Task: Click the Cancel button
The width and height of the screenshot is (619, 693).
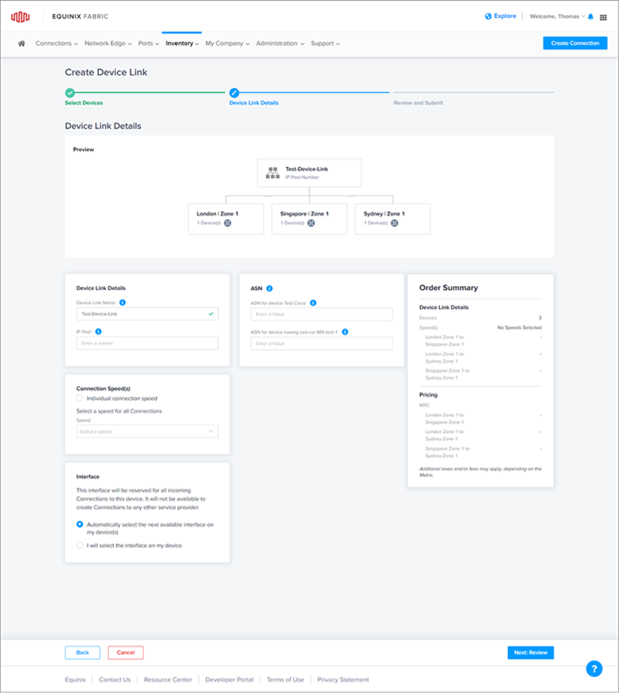Action: point(125,652)
